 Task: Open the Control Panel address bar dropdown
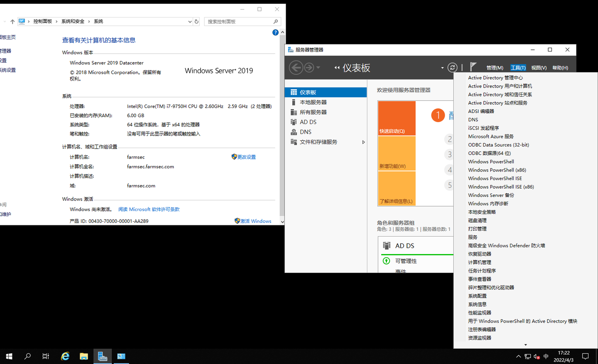pyautogui.click(x=190, y=21)
